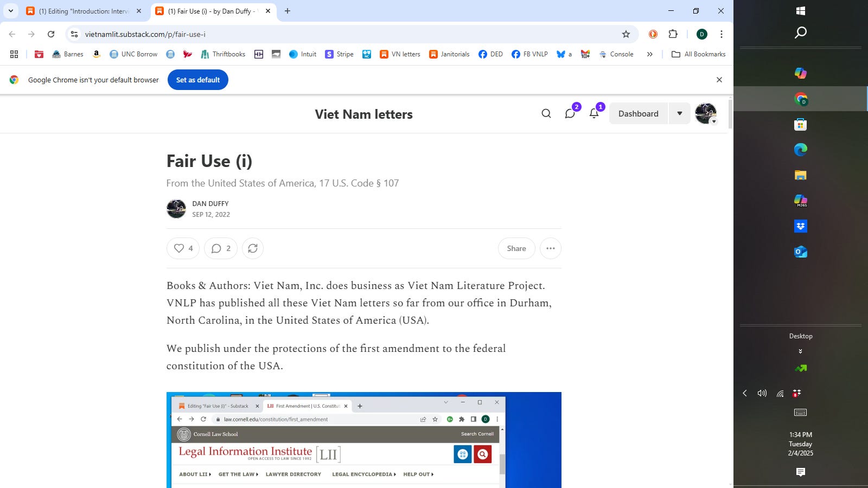868x488 pixels.
Task: Open File Explorer from the taskbar
Action: [801, 175]
